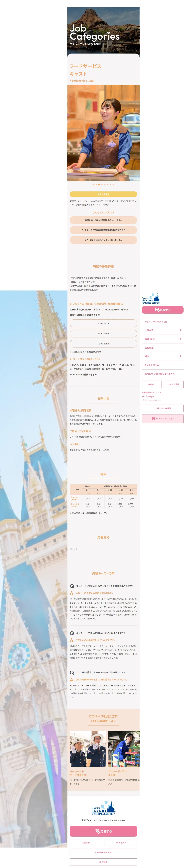Click the footer LINEお友だち追加 button

[x=103, y=853]
